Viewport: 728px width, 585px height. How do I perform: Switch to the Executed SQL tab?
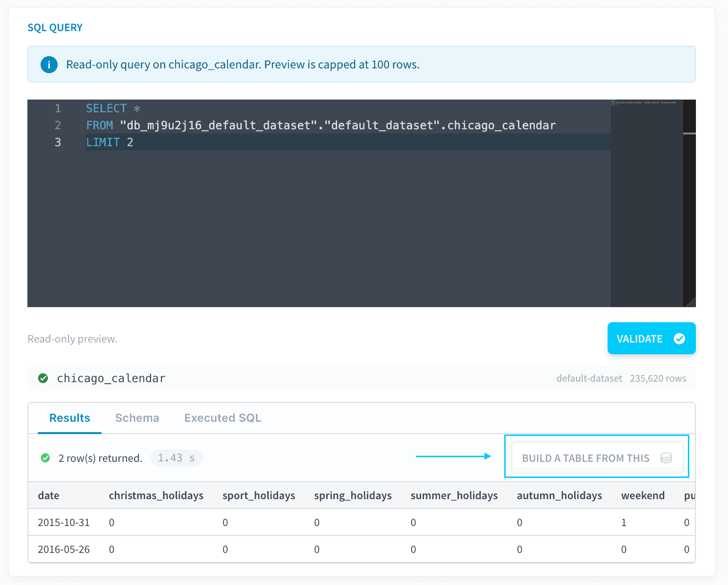[x=223, y=418]
